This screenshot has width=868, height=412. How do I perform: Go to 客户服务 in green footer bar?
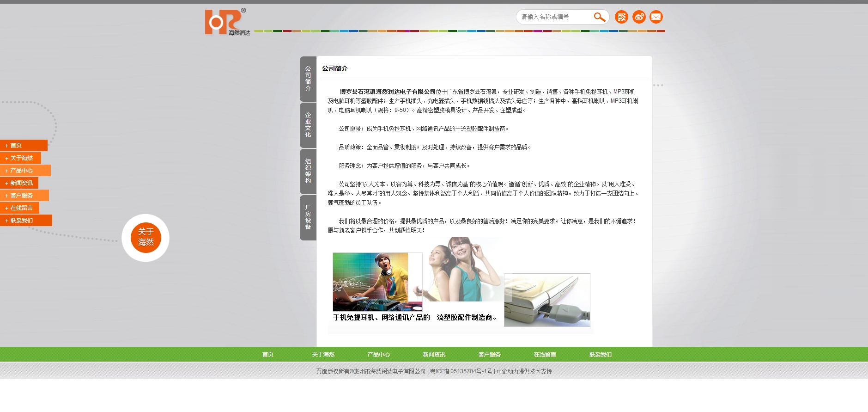[490, 355]
